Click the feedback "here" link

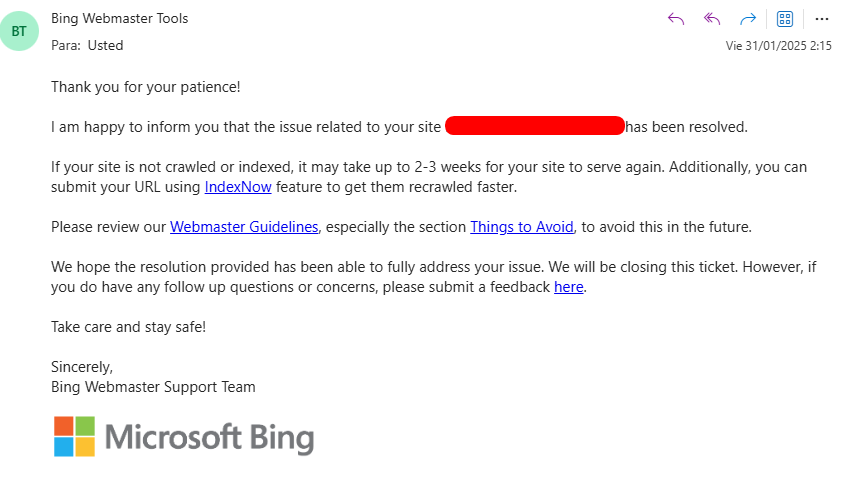(x=568, y=287)
